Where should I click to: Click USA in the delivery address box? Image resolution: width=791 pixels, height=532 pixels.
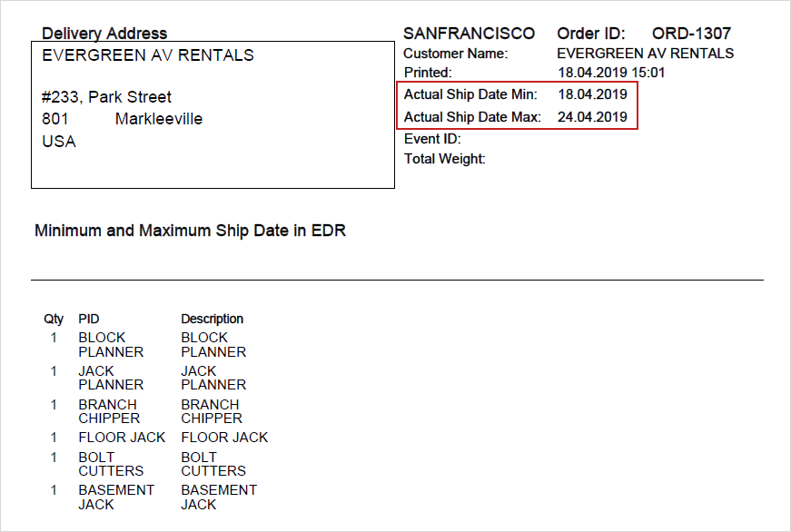(59, 142)
